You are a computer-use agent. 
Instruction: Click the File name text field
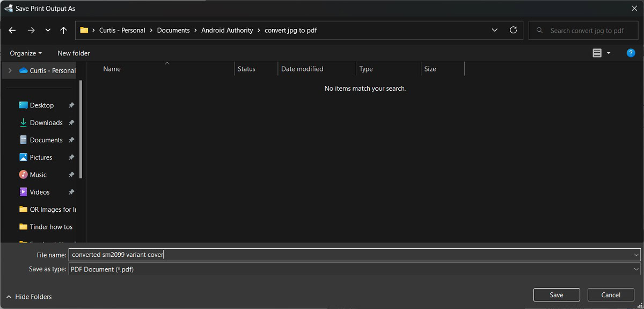point(349,255)
